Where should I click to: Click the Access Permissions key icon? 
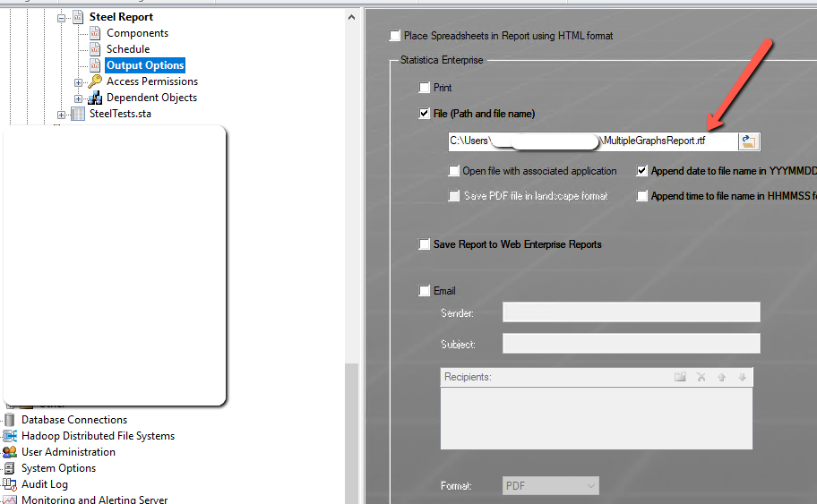(95, 81)
